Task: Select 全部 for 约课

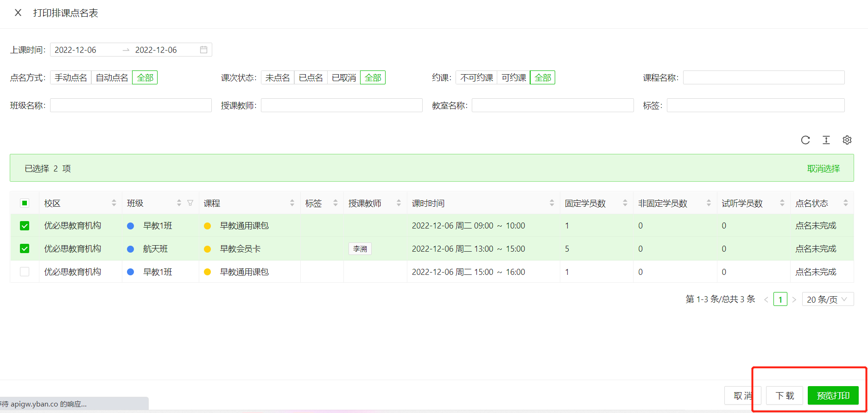Action: [x=543, y=77]
